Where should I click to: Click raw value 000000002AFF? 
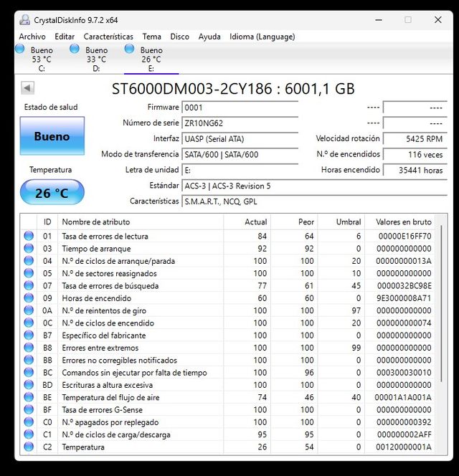click(x=404, y=434)
